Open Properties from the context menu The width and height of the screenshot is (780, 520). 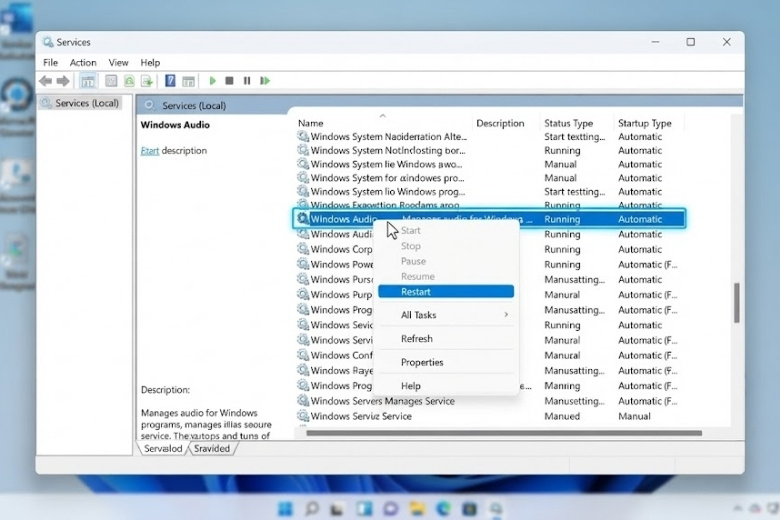coord(446,362)
